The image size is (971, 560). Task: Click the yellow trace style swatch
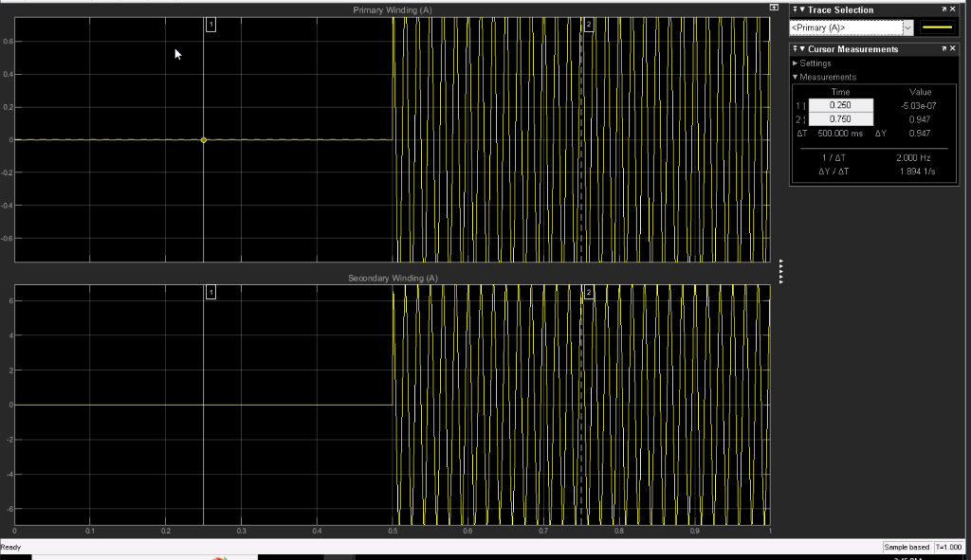937,27
